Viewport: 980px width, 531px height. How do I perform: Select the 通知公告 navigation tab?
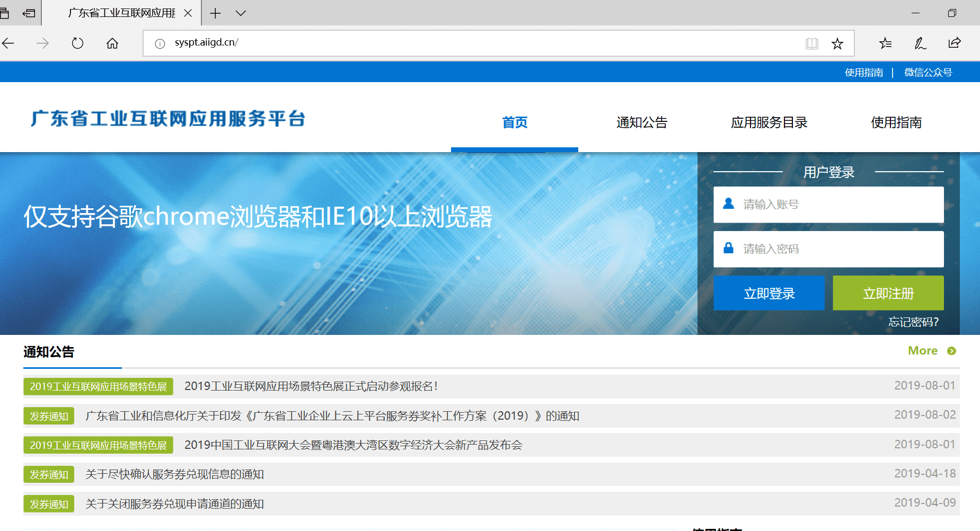[x=641, y=122]
